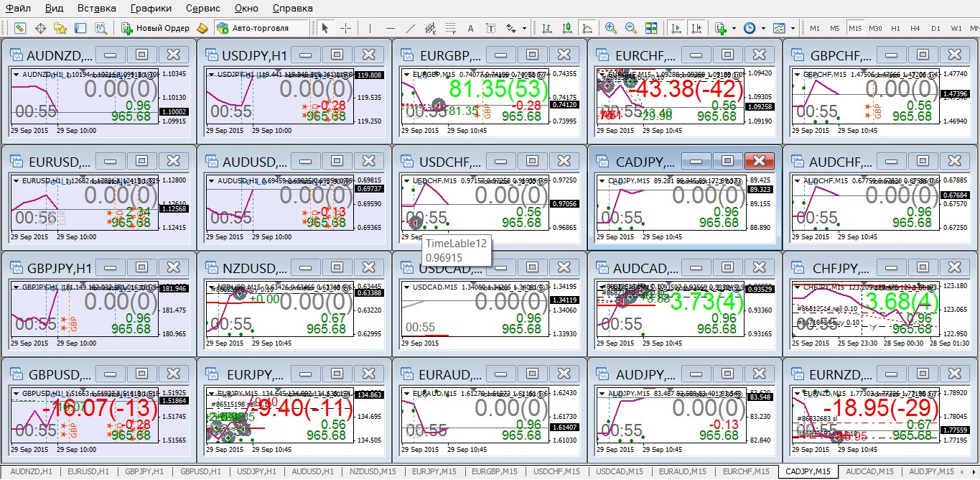This screenshot has width=980, height=480.
Task: Toggle chart Auto Scroll
Action: pos(676,28)
